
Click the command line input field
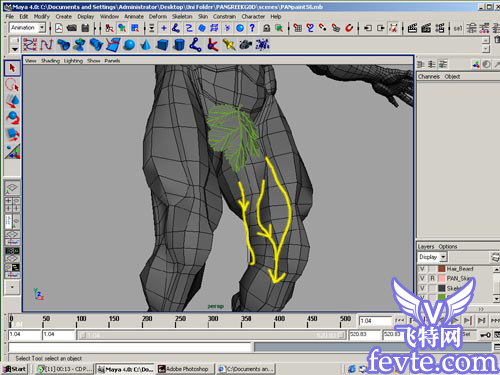click(130, 347)
